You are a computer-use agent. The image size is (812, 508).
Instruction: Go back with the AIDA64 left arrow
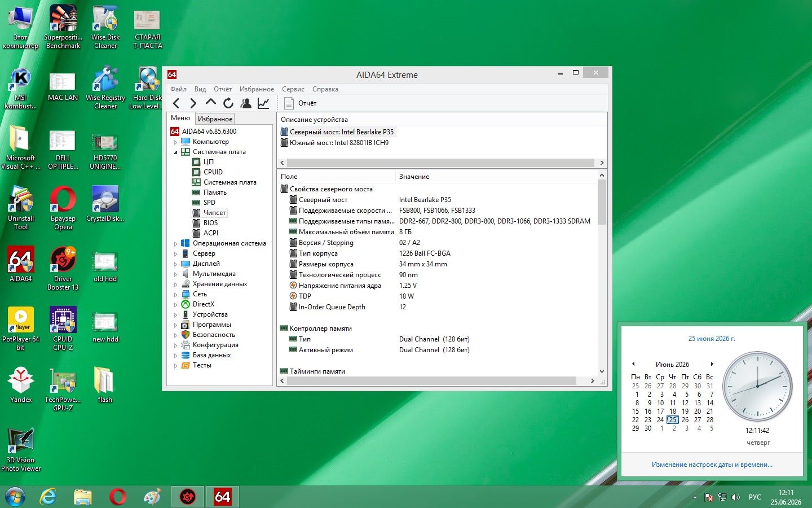176,103
